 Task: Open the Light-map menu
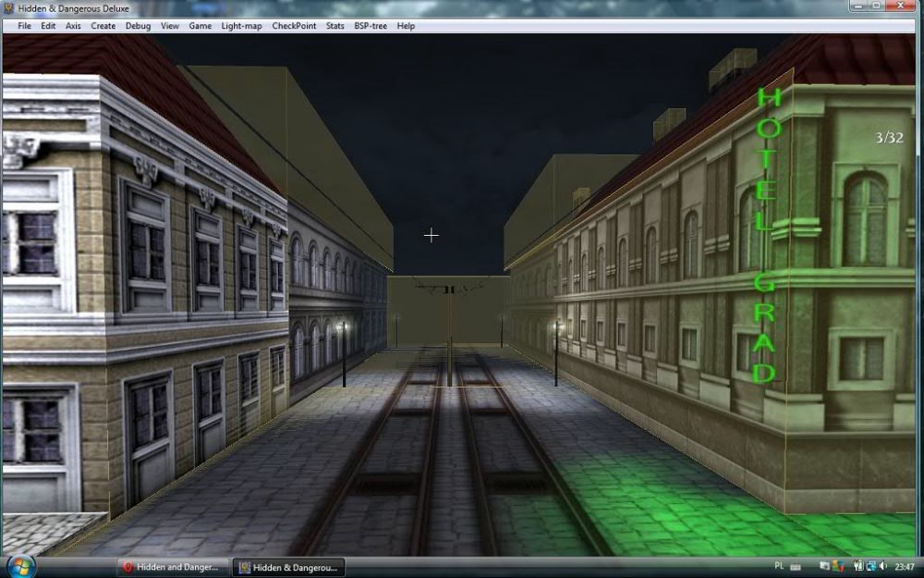(x=241, y=26)
